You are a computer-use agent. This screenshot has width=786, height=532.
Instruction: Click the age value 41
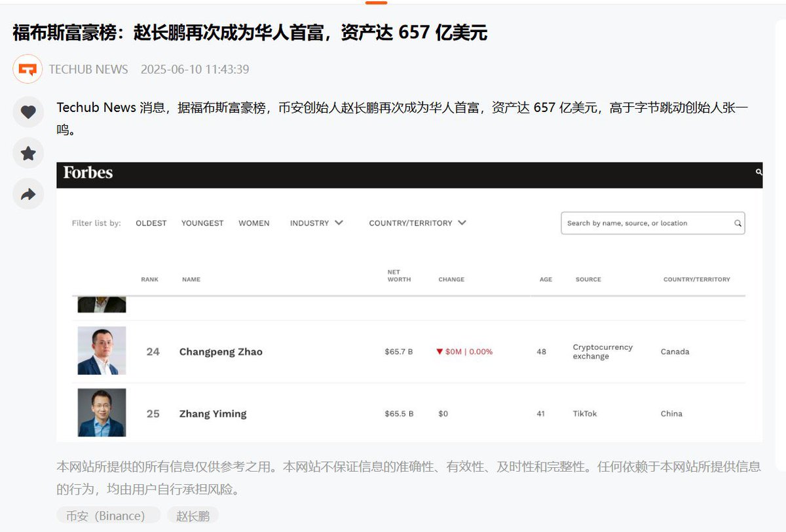(541, 414)
